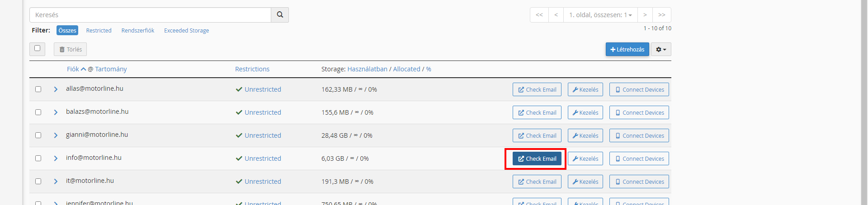Apply the Exceeded Storage filter
Viewport: 868px width, 205px height.
coord(186,30)
